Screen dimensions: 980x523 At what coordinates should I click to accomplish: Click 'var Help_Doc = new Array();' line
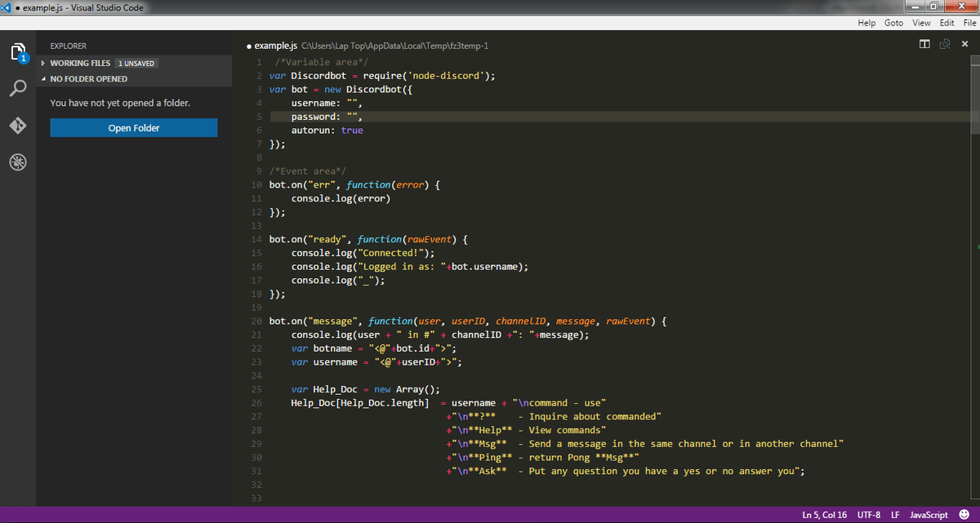pyautogui.click(x=366, y=389)
